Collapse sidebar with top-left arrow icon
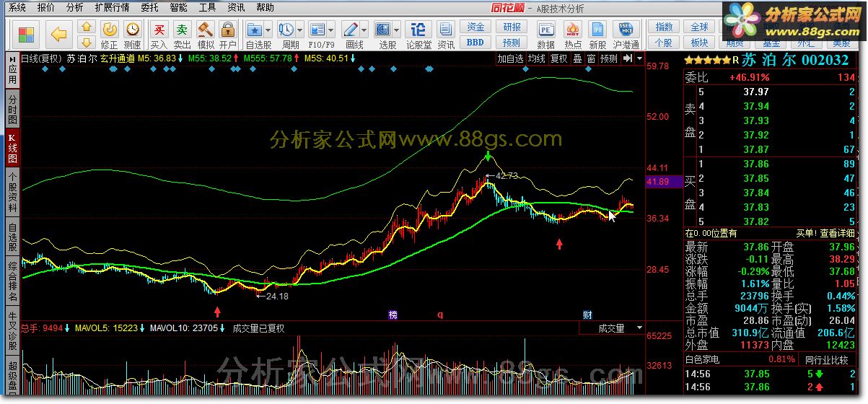Viewport: 868px width, 404px height. (x=13, y=58)
